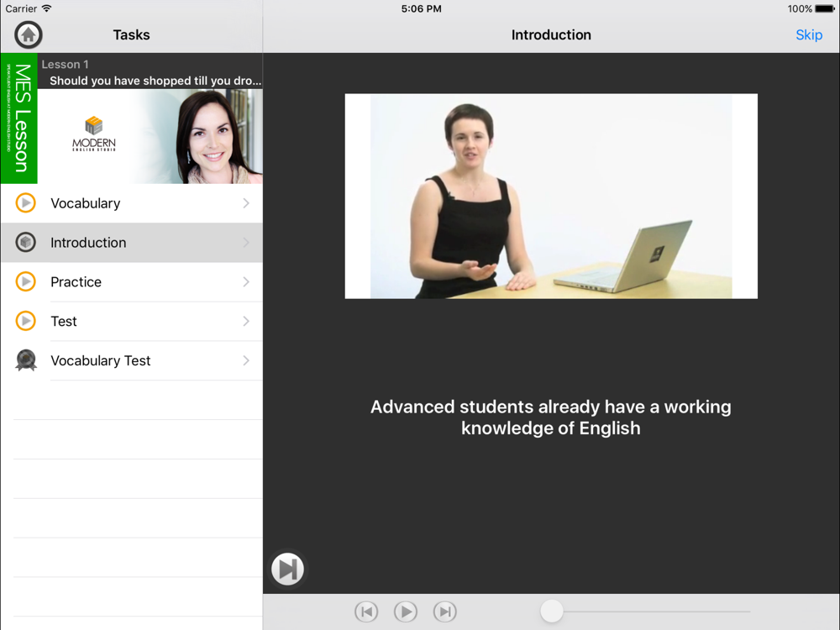
Task: Click the Vocabulary Test badge icon
Action: point(26,360)
